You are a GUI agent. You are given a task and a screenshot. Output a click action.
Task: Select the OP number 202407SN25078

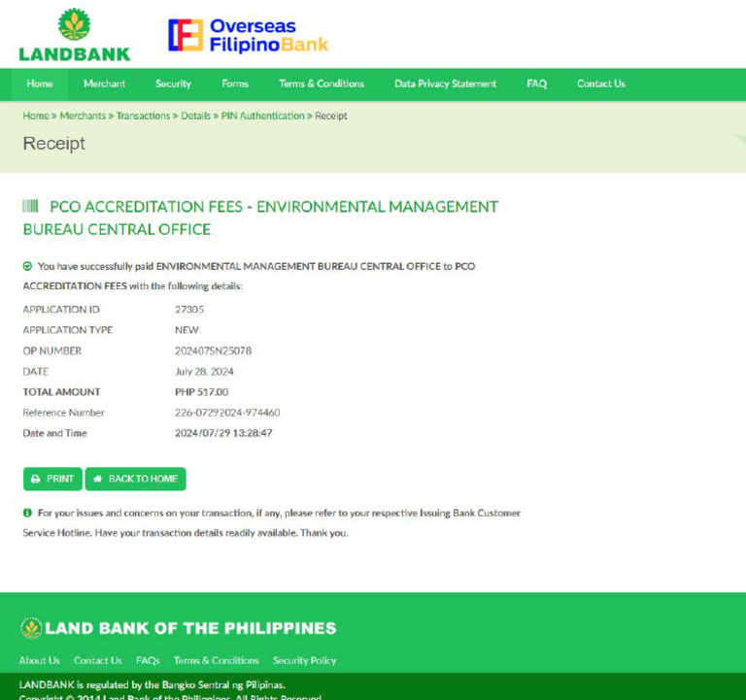pyautogui.click(x=213, y=350)
